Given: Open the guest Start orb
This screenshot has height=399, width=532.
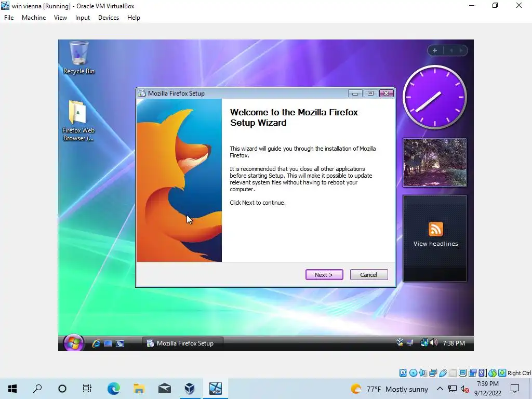Looking at the screenshot, I should [x=73, y=343].
